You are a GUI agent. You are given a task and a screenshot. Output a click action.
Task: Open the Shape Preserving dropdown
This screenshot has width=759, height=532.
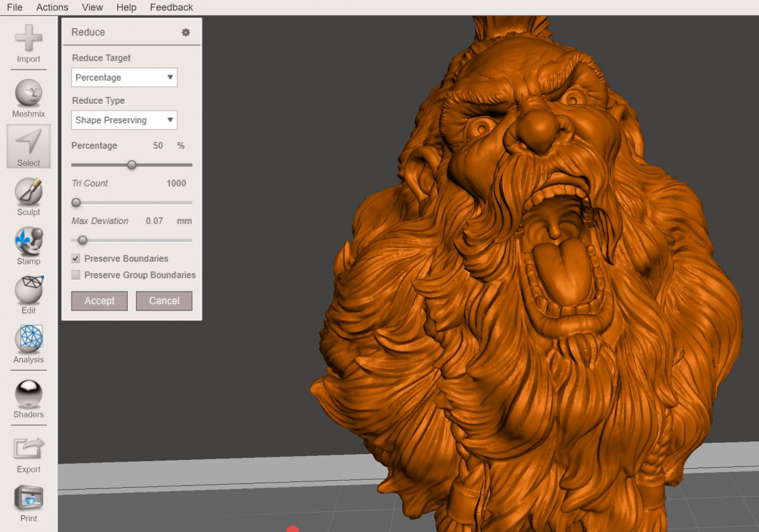coord(124,120)
